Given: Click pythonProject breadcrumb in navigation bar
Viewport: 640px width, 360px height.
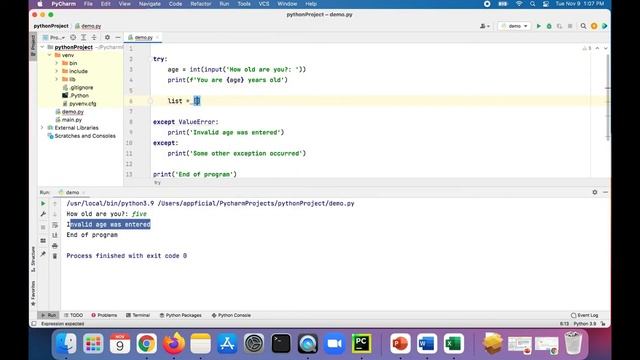Looking at the screenshot, I should pos(51,26).
